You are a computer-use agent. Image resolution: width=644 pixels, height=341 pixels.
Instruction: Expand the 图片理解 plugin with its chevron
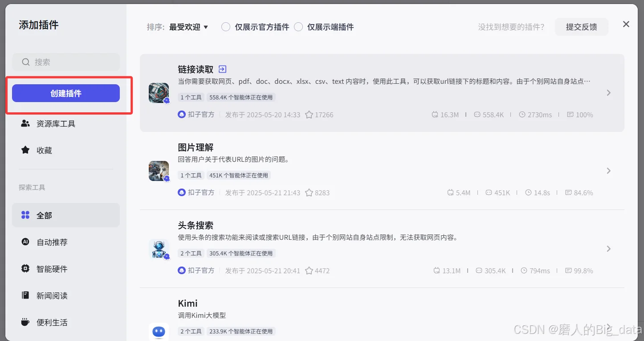[609, 171]
